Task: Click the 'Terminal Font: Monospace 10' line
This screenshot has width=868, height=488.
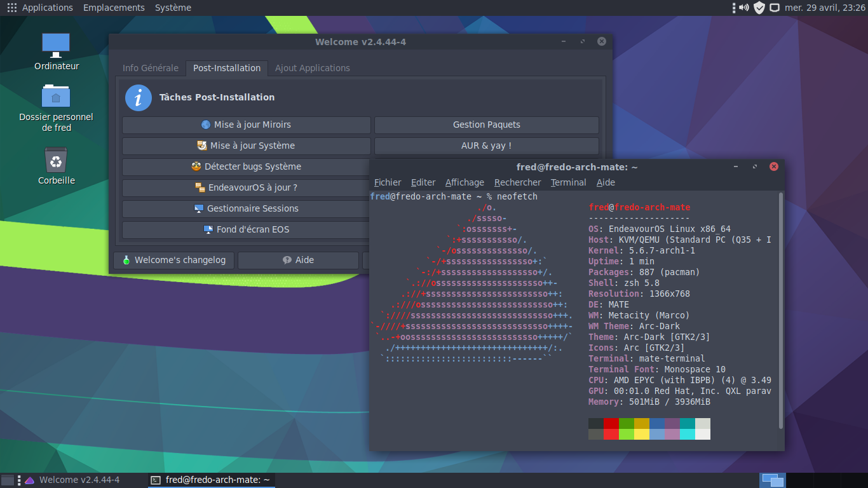Action: tap(657, 369)
